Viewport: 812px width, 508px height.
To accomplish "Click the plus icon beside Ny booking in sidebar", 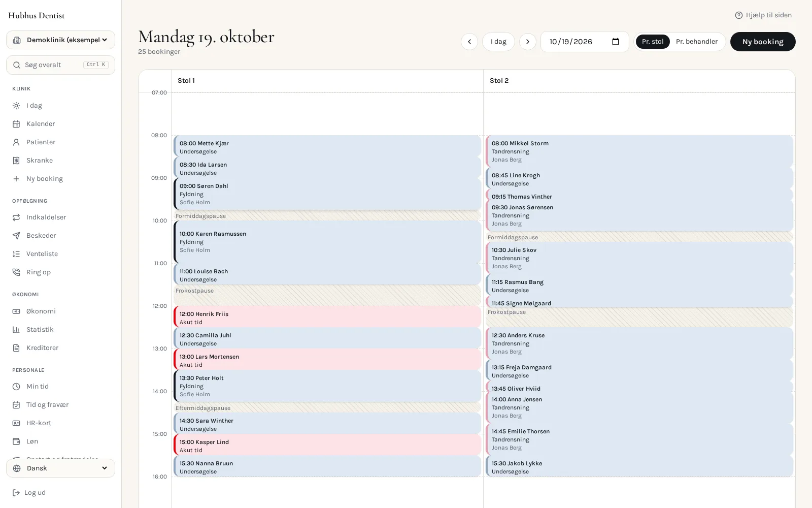I will click(16, 179).
